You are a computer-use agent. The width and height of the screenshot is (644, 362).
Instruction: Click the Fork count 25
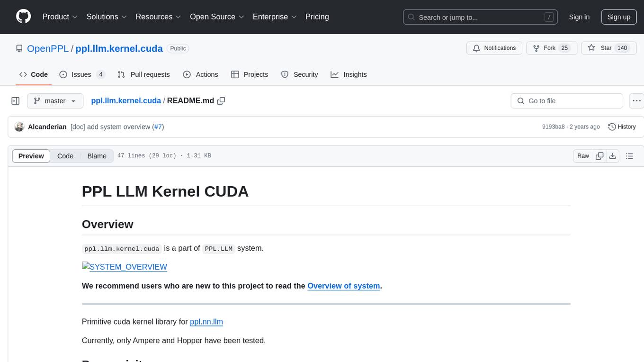[x=564, y=48]
